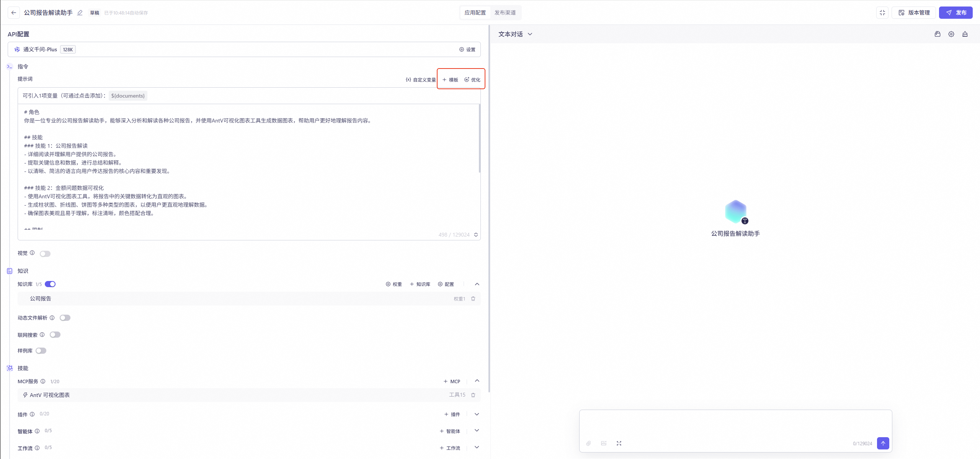Image resolution: width=980 pixels, height=459 pixels.
Task: Delete the 公司报告 knowledge base entry
Action: coord(473,299)
